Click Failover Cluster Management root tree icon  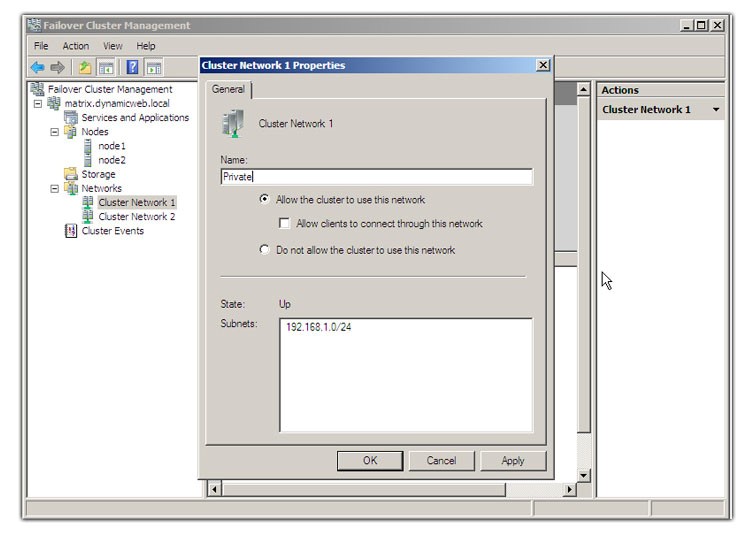pos(37,89)
